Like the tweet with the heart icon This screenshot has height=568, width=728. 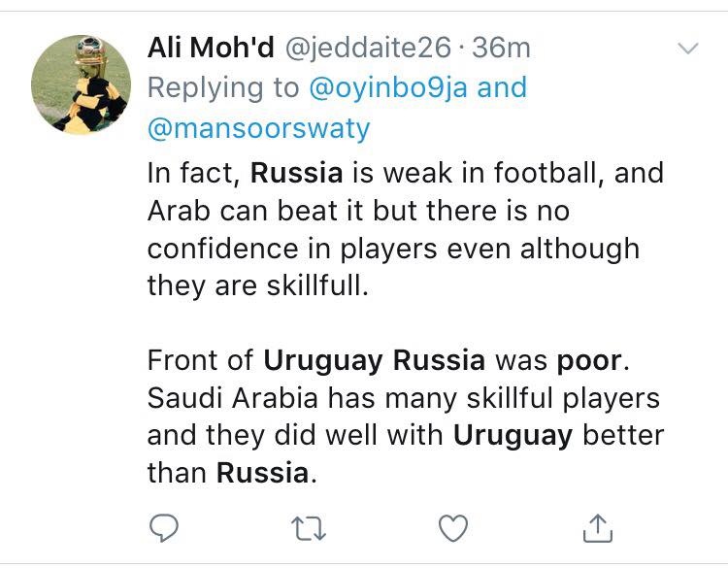coord(452,527)
